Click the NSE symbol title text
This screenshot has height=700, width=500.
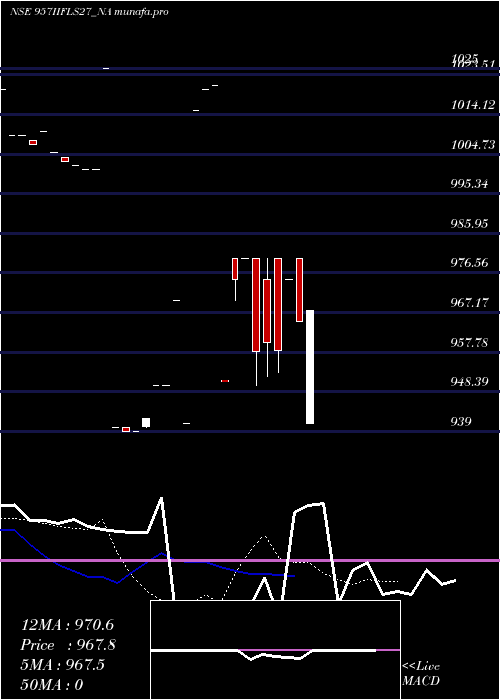(x=89, y=12)
